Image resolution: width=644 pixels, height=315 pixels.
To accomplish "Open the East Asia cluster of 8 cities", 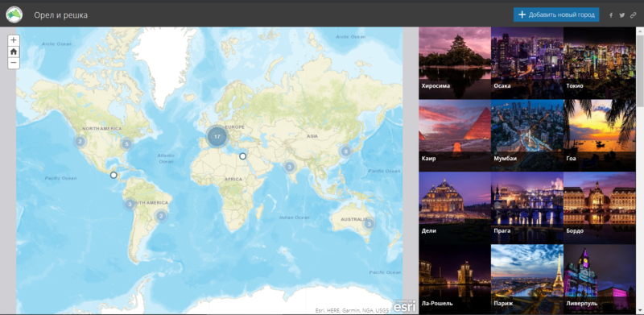I will 346,151.
